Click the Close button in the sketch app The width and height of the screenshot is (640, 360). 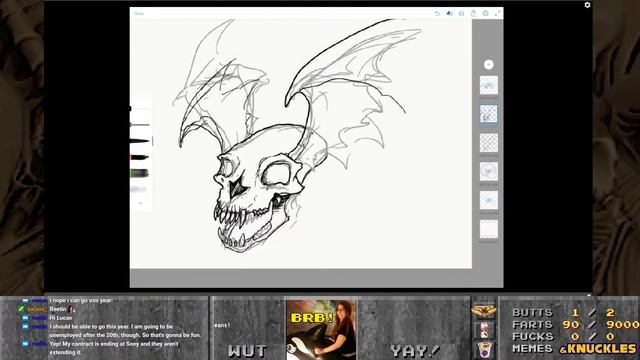click(x=139, y=13)
